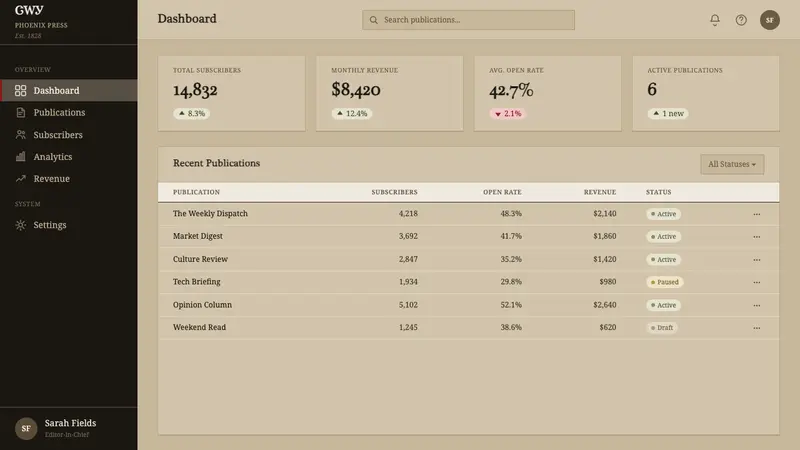The image size is (800, 450).
Task: Click the Dashboard grid icon in sidebar
Action: pyautogui.click(x=20, y=90)
